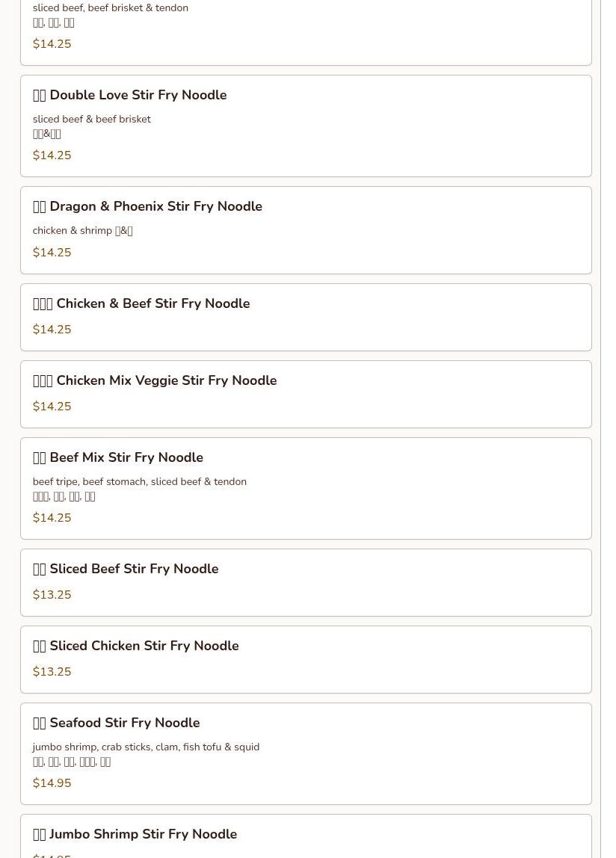This screenshot has height=858, width=616.
Task: Open Beef Mix Stir Fry Noodle item
Action: pyautogui.click(x=118, y=457)
